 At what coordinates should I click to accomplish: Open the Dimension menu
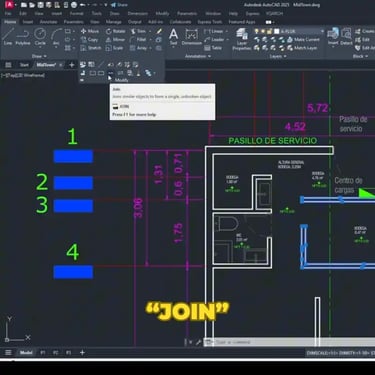point(138,14)
